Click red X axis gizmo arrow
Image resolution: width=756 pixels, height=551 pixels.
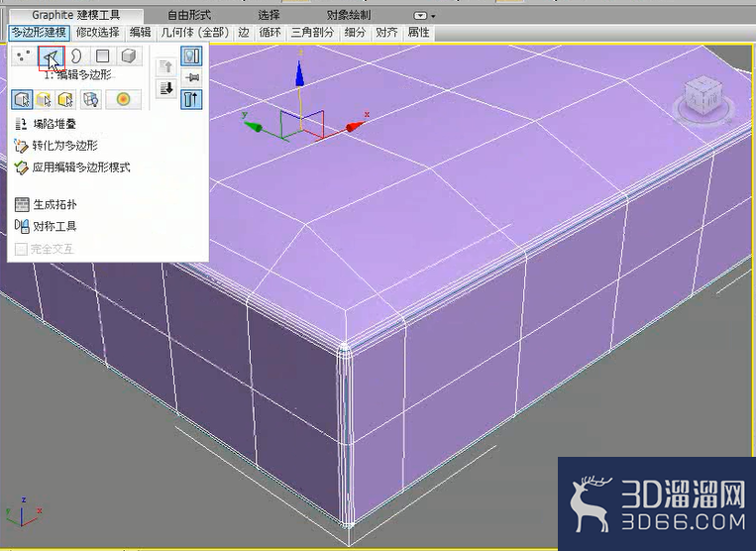[356, 126]
